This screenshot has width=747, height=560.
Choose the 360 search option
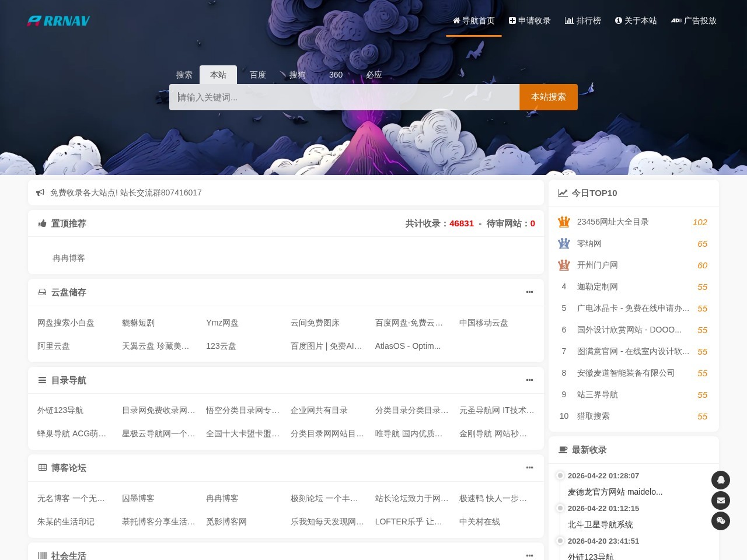(x=336, y=75)
